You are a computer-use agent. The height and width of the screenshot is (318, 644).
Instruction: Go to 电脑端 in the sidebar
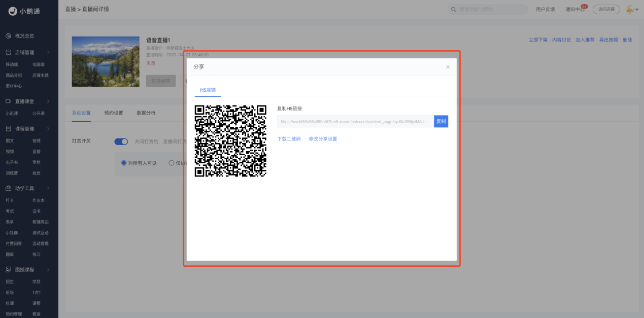39,64
